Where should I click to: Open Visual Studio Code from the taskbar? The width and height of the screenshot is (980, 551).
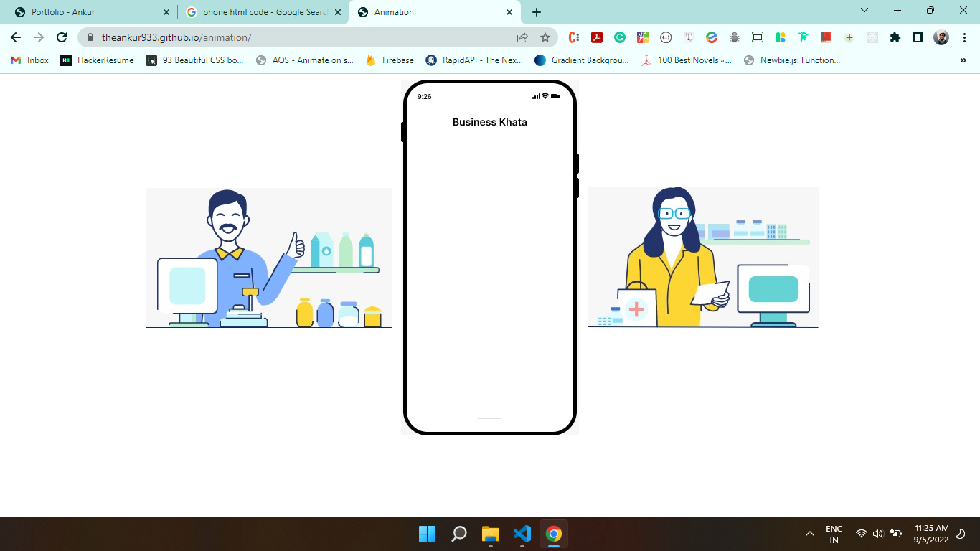pos(522,534)
